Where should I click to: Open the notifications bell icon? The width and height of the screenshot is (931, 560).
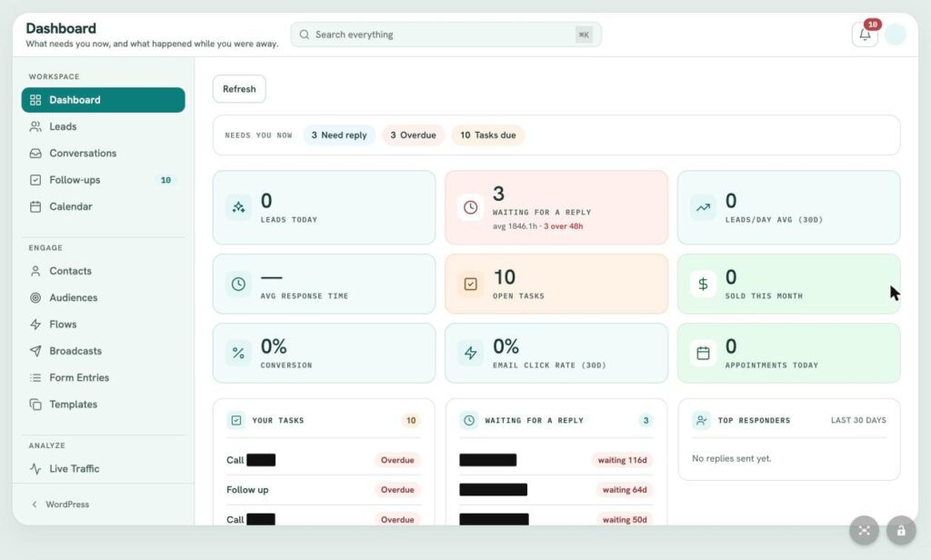865,35
